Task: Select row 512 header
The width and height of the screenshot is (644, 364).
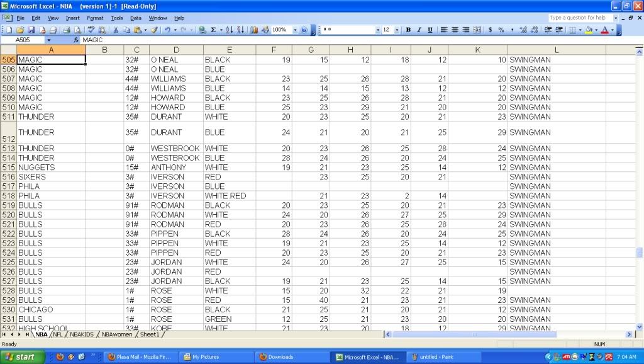Action: pyautogui.click(x=8, y=132)
